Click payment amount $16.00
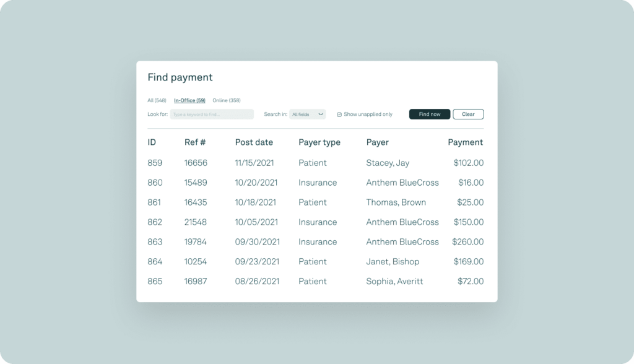Screen dimensions: 634x364 click(471, 183)
